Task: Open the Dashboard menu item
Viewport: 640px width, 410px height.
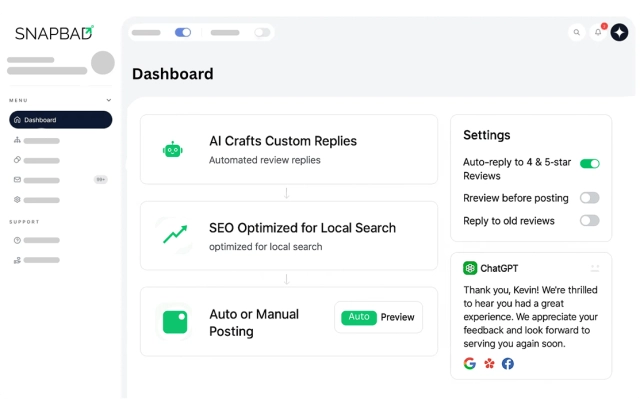Action: 61,120
